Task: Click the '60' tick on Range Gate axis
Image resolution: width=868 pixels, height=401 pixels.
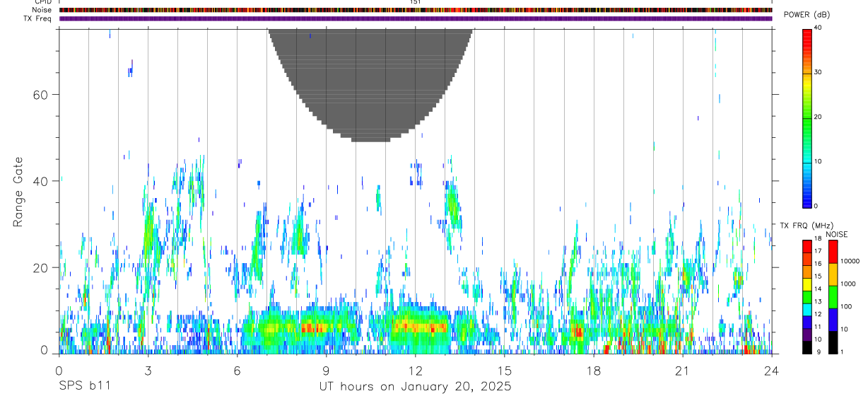Action: pos(40,95)
